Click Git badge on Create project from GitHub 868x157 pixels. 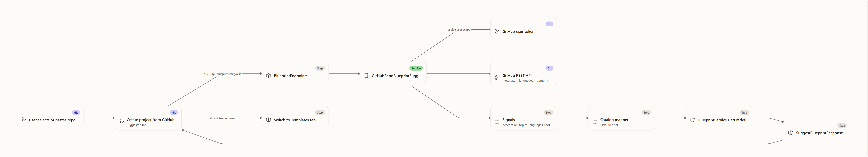(x=174, y=113)
